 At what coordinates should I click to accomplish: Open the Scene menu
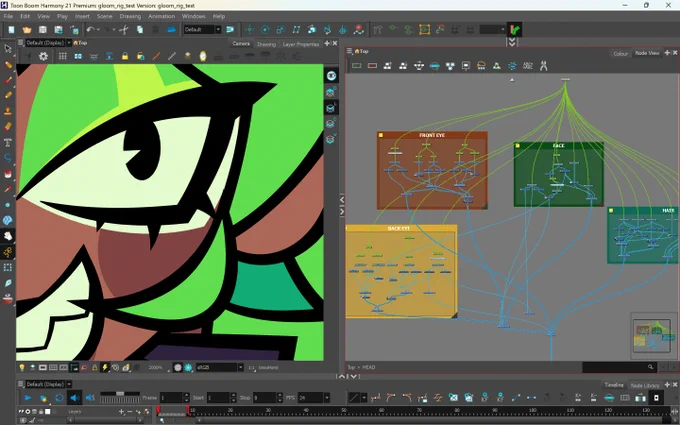[104, 16]
